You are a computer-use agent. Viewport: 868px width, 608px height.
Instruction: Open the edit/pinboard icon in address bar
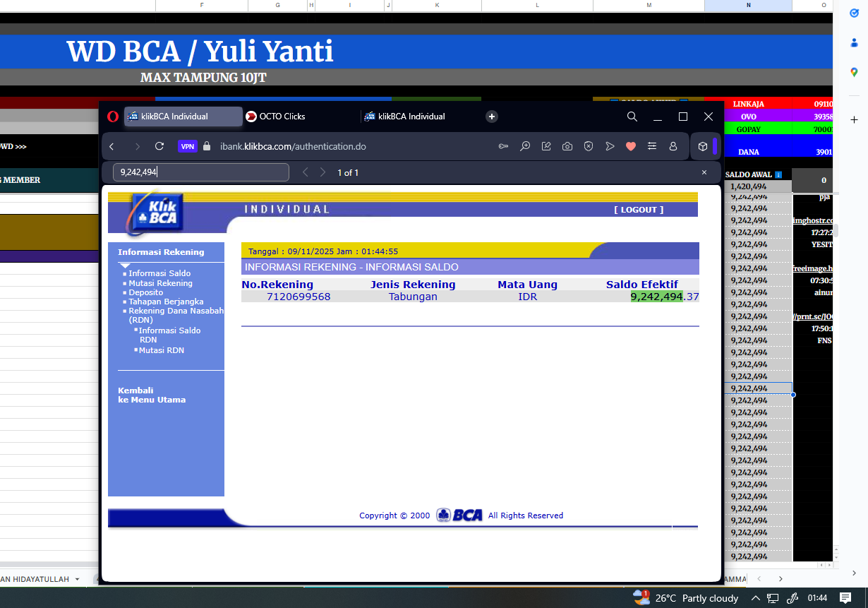pyautogui.click(x=546, y=146)
